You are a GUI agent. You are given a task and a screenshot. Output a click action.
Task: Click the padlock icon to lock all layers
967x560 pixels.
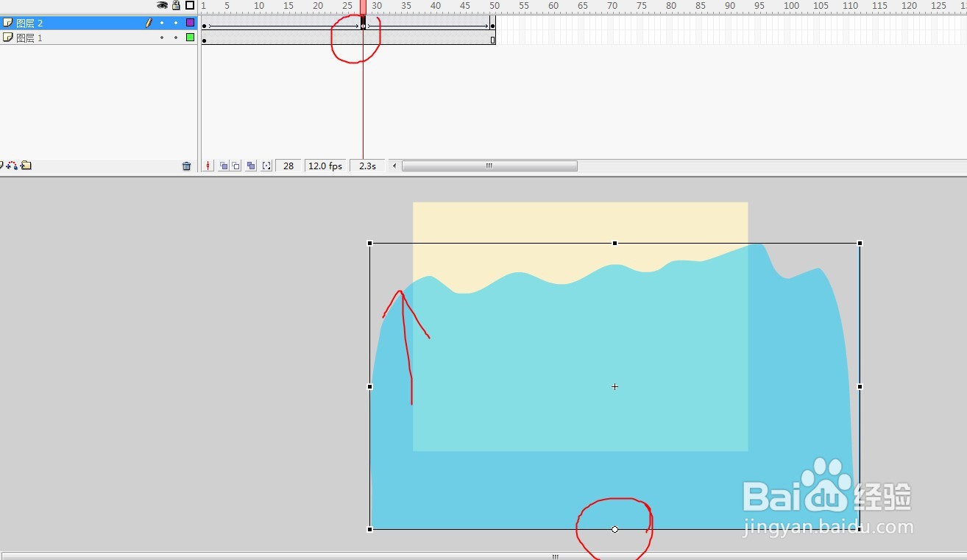(176, 5)
